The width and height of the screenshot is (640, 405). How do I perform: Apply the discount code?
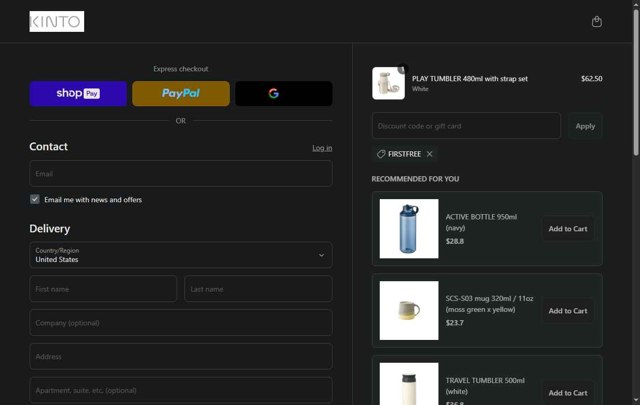(x=585, y=126)
